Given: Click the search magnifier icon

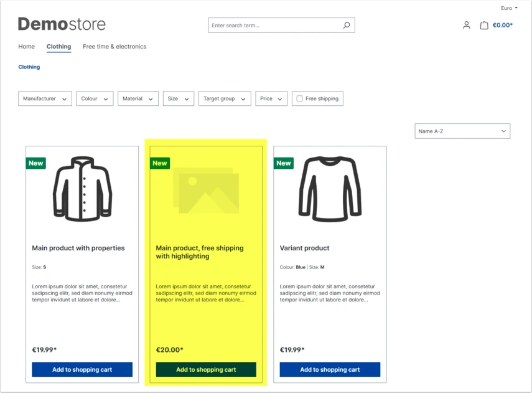Looking at the screenshot, I should click(x=347, y=25).
